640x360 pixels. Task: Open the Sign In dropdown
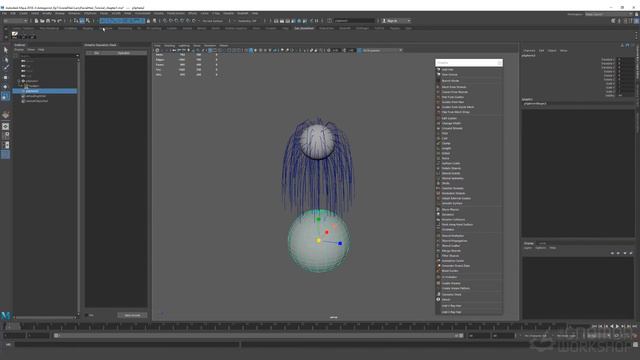(396, 20)
